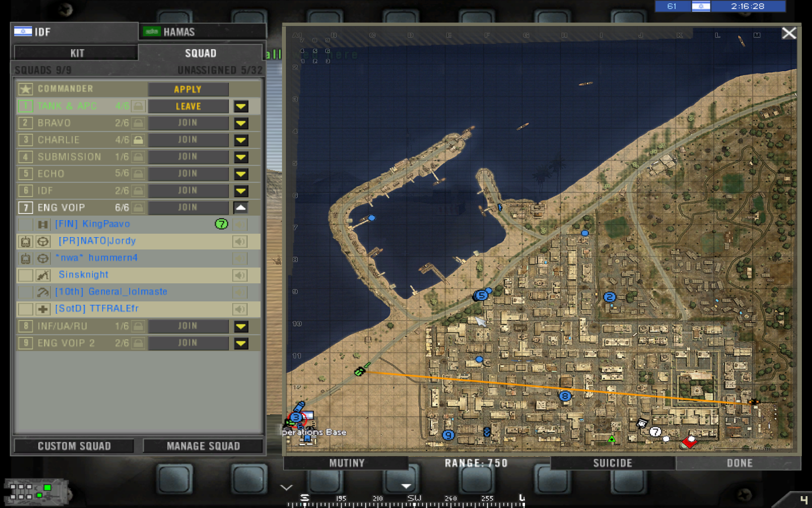The image size is (812, 508).
Task: Switch to the IDF team tab
Action: coord(74,32)
